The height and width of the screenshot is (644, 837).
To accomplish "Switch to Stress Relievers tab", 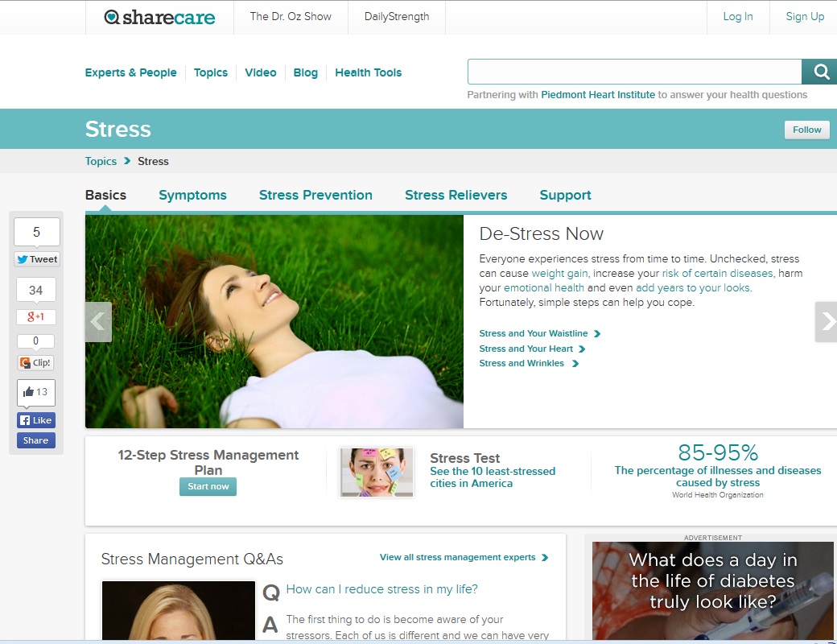I will (456, 195).
